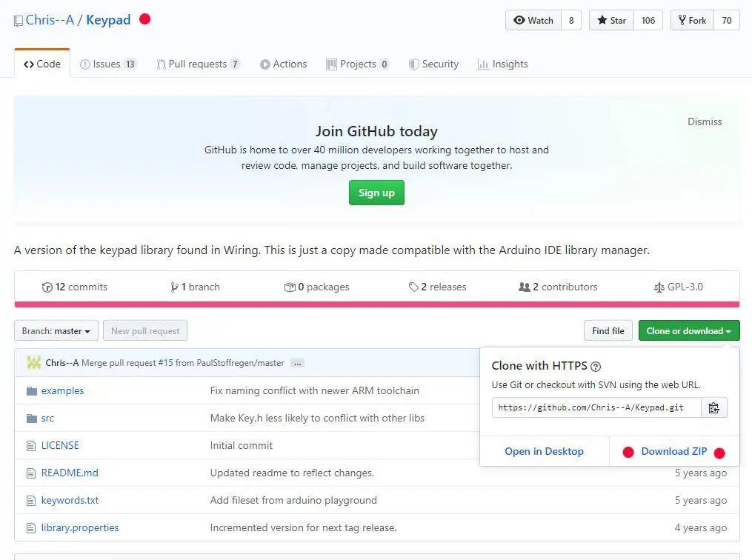The height and width of the screenshot is (560, 752).
Task: Fork the Keypad repository
Action: pos(692,20)
